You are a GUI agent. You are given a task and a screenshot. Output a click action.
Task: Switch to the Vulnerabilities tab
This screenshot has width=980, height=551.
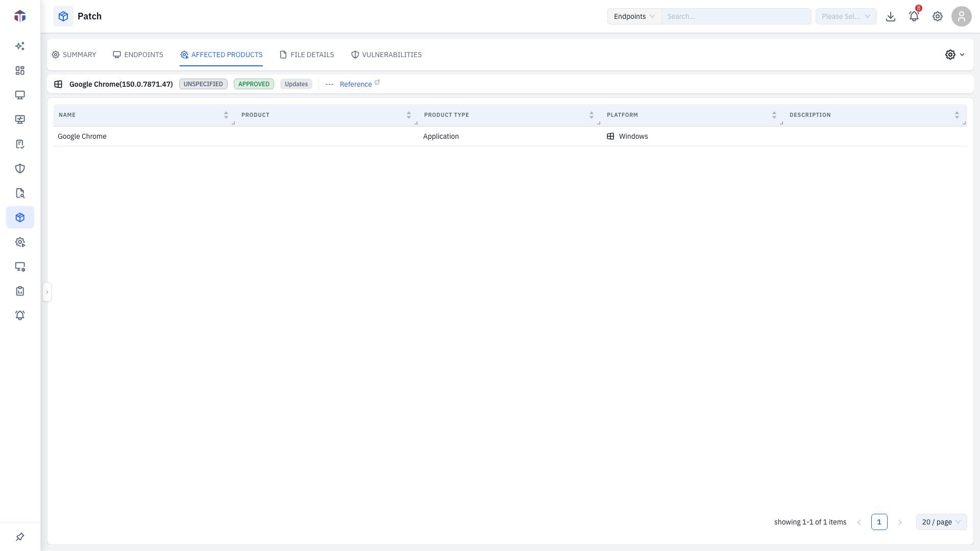point(386,55)
